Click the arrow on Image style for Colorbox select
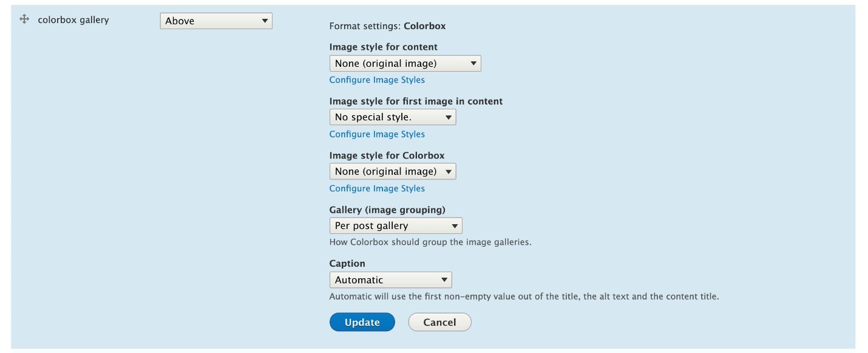Screen dimensions: 868x353 [447, 171]
